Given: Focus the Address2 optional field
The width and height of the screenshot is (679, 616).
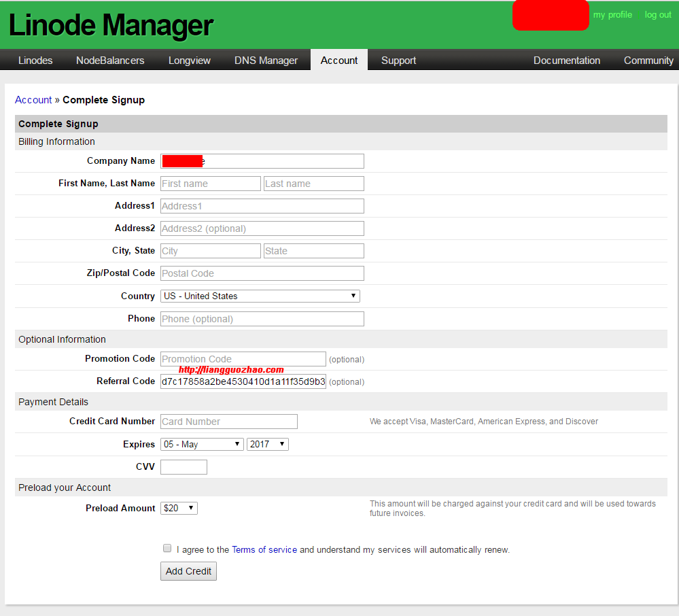Looking at the screenshot, I should click(262, 228).
